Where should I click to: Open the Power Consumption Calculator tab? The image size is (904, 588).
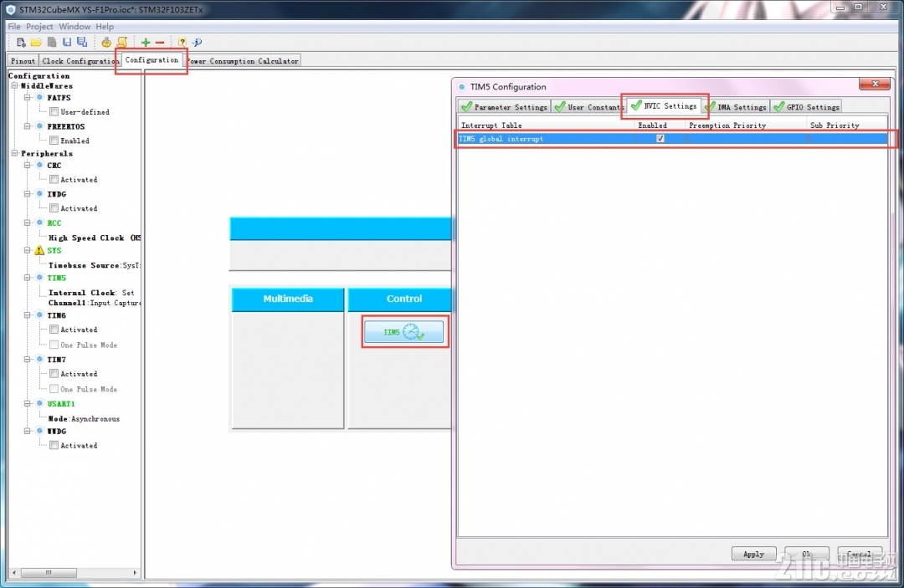click(x=243, y=60)
